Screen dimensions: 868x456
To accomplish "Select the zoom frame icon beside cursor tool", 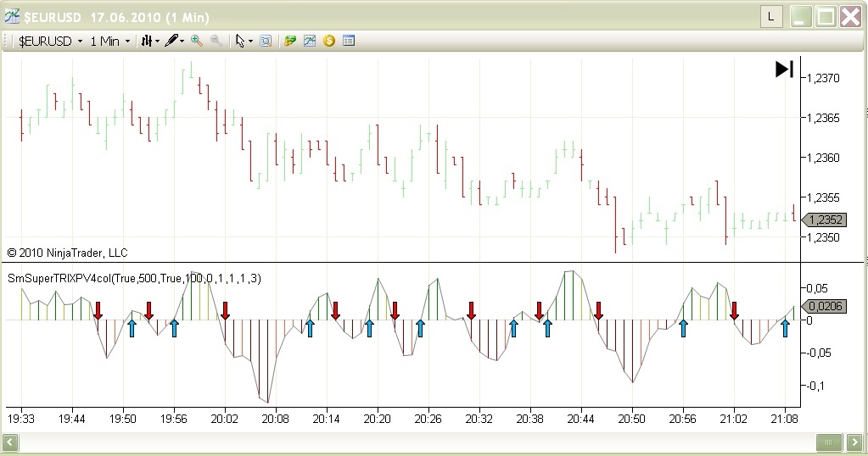I will (266, 41).
